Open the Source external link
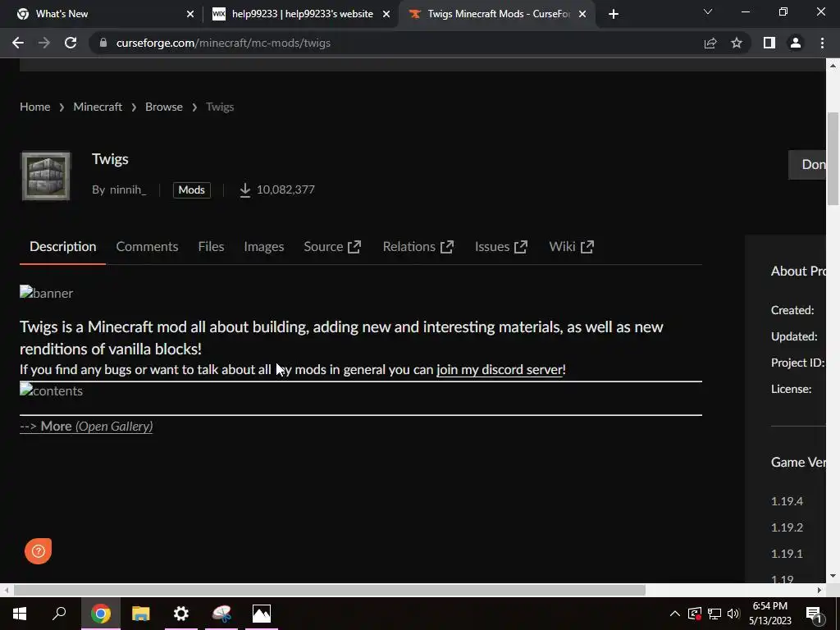Viewport: 840px width, 630px height. pos(332,246)
